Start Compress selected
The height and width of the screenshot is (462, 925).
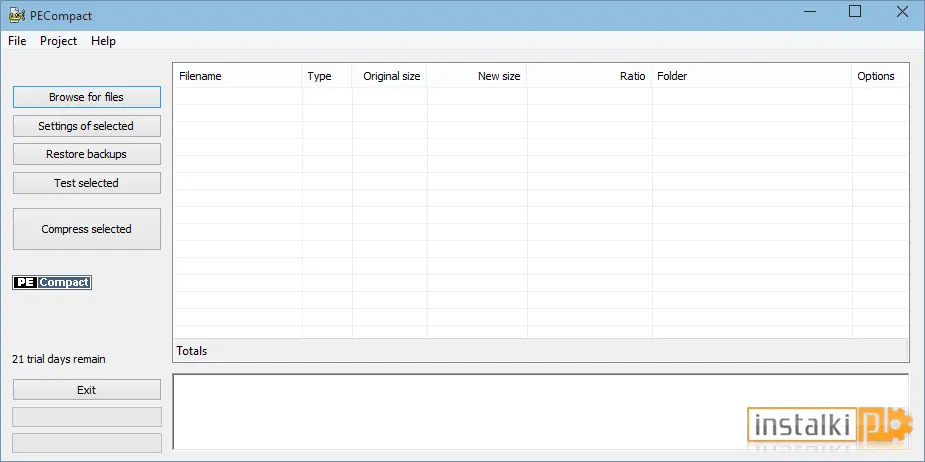87,229
